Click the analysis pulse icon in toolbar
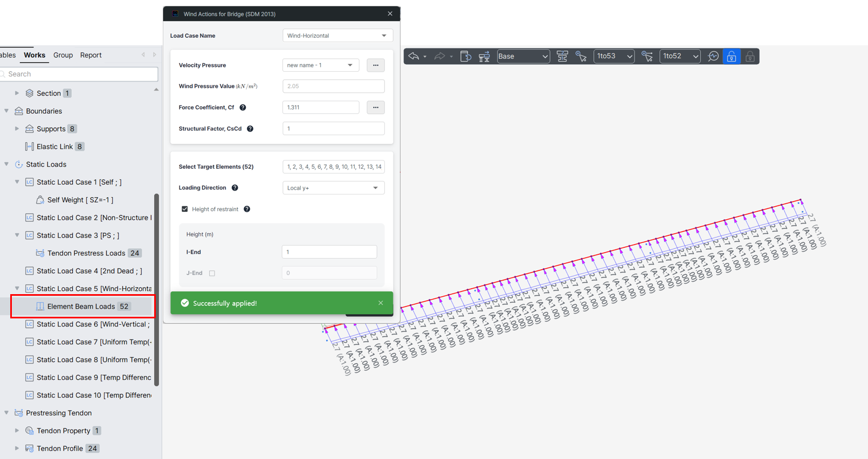Image resolution: width=868 pixels, height=459 pixels. tap(713, 56)
